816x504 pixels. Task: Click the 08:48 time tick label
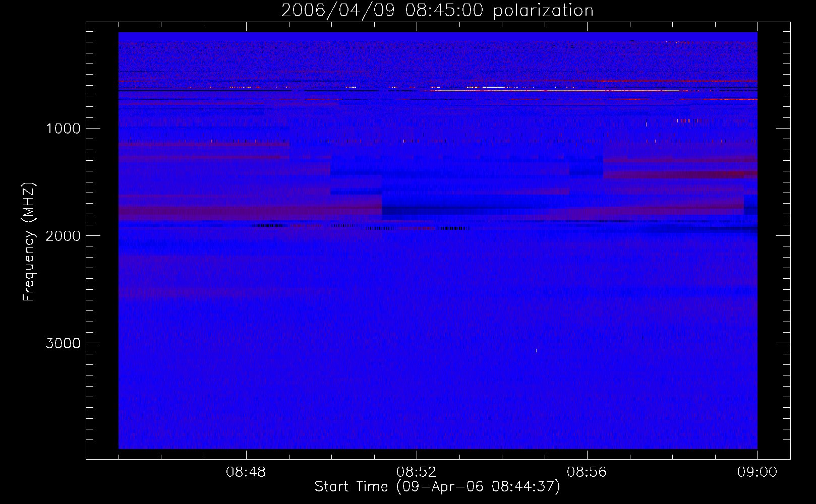pos(246,472)
